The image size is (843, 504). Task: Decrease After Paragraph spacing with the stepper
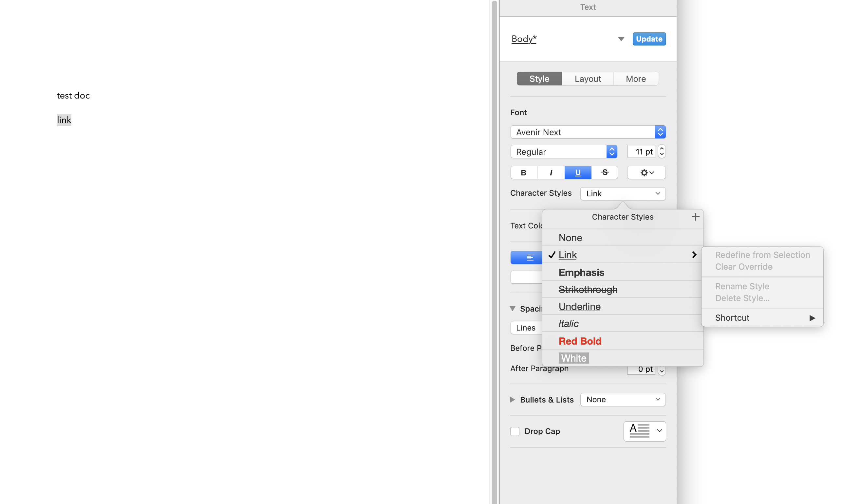pos(662,371)
